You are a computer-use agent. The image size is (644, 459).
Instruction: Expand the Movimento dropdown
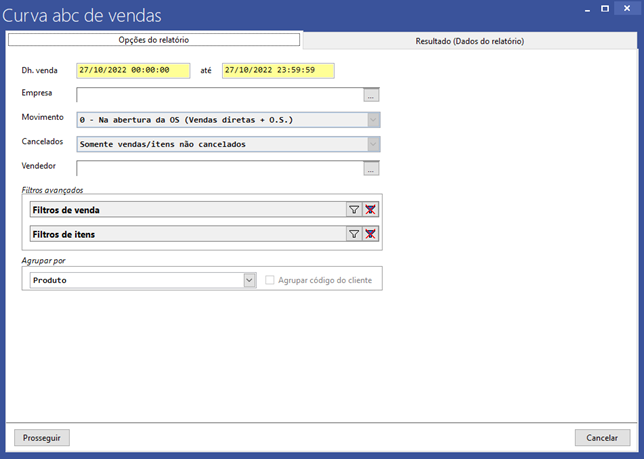tap(373, 120)
